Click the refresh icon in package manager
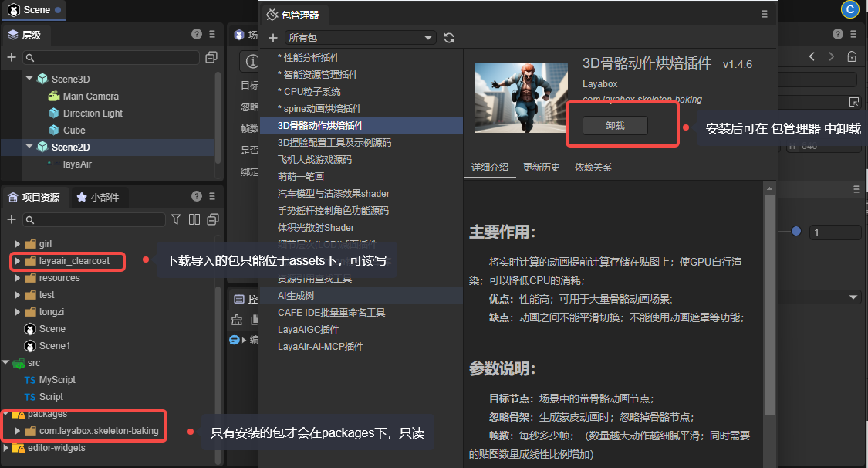 [449, 38]
